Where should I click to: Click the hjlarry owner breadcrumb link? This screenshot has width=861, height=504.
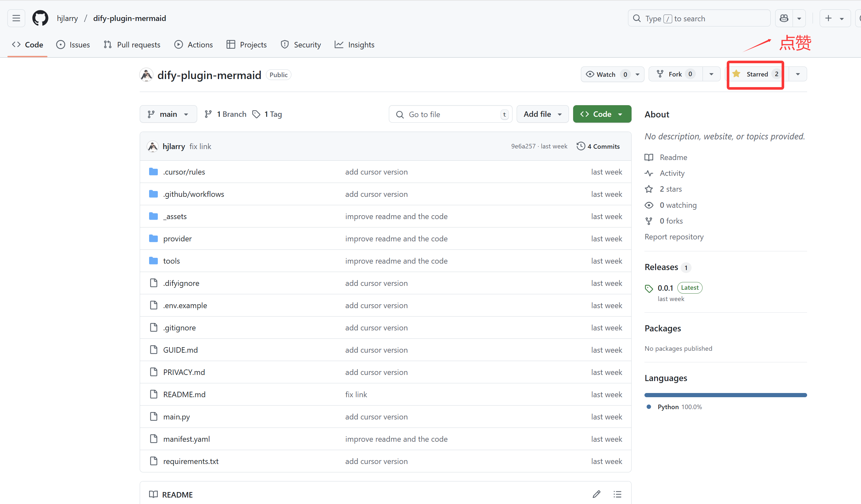click(x=67, y=18)
